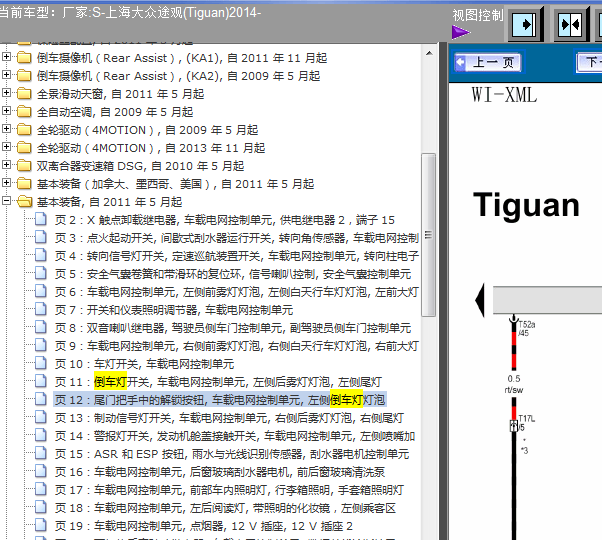Open 页 9 右侧前雾灯灯泡
The image size is (602, 540).
[236, 346]
